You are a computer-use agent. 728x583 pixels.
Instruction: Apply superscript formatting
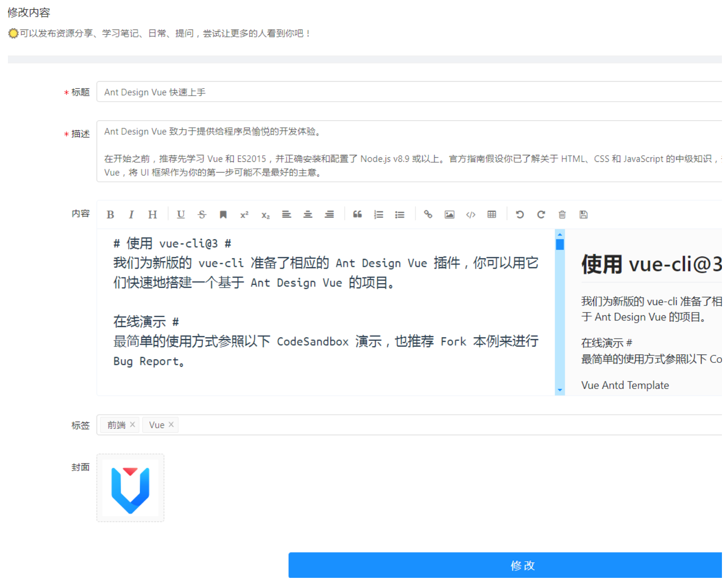coord(244,215)
